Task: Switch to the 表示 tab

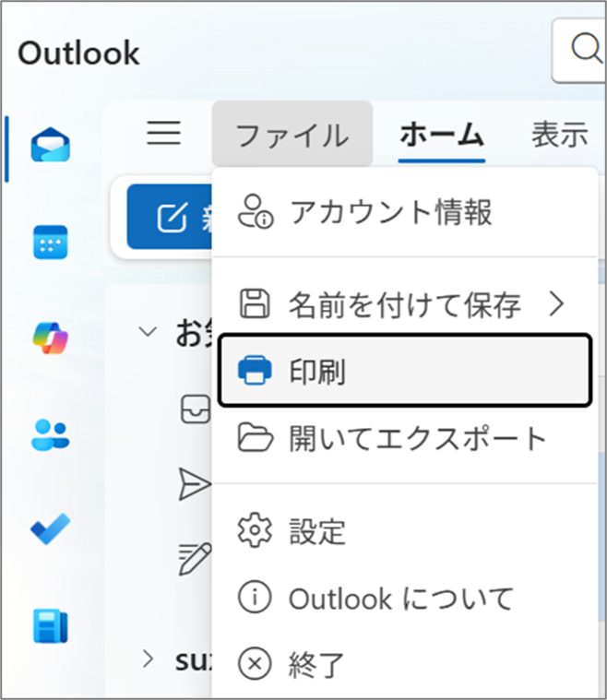Action: [x=559, y=136]
